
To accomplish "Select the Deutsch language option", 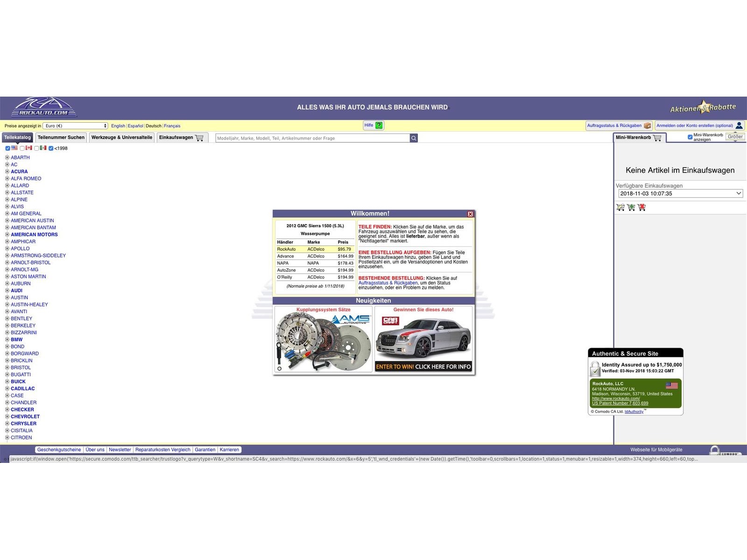I will (154, 126).
